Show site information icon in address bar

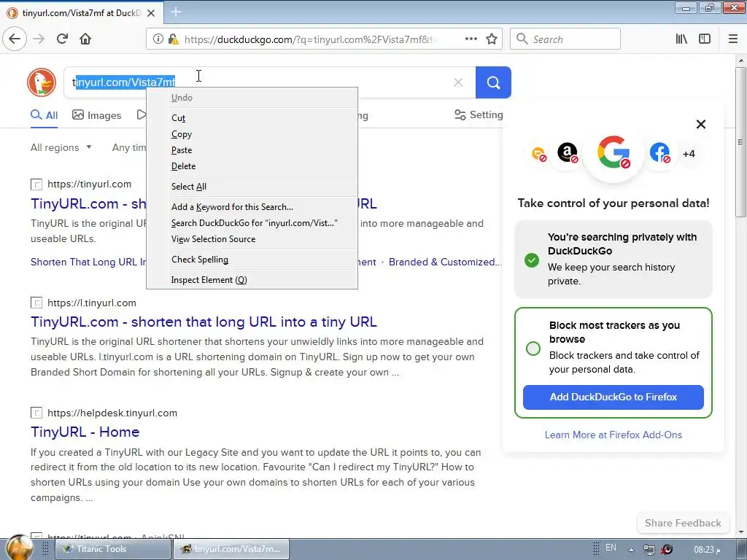pos(158,39)
